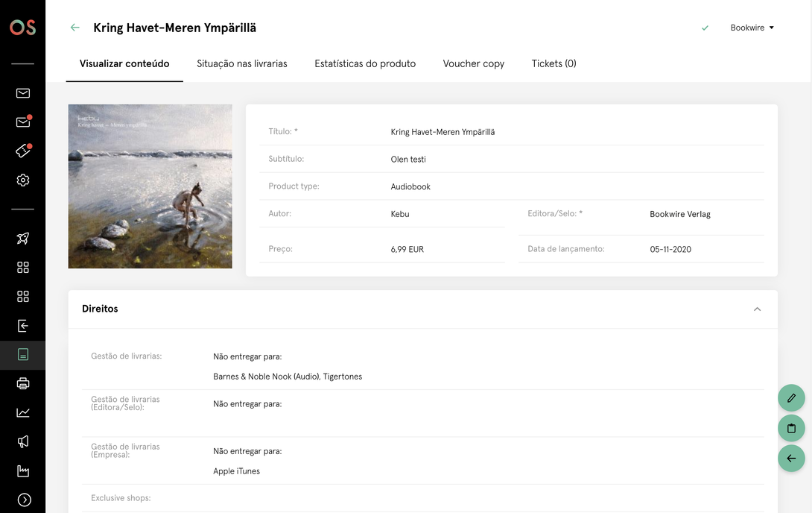The width and height of the screenshot is (812, 513).
Task: Open the plain envelope inbox icon
Action: 23,93
